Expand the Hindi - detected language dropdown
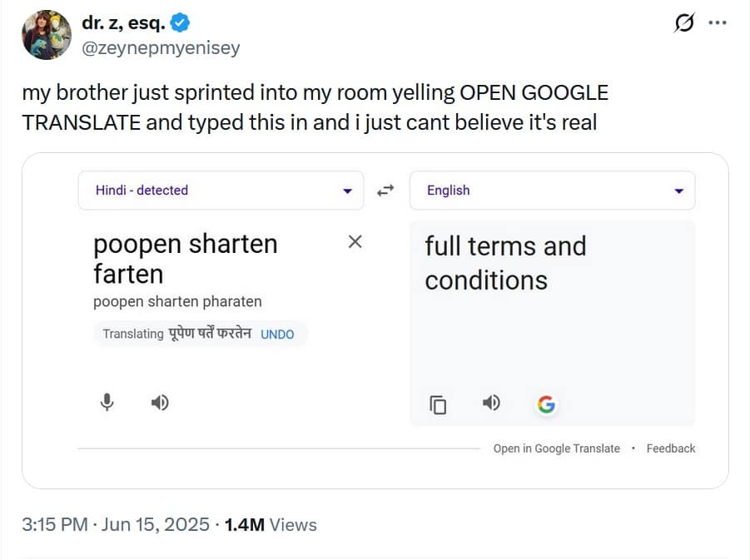750x560 pixels. (x=347, y=191)
